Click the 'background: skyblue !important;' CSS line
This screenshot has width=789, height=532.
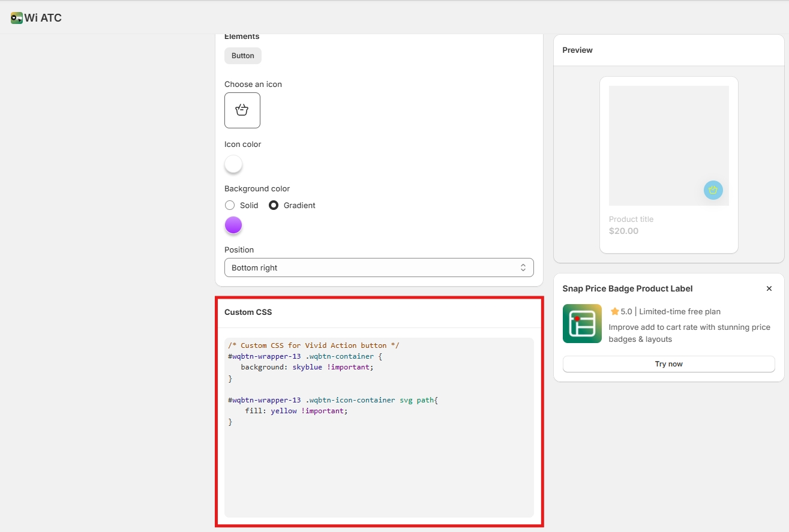pyautogui.click(x=307, y=367)
